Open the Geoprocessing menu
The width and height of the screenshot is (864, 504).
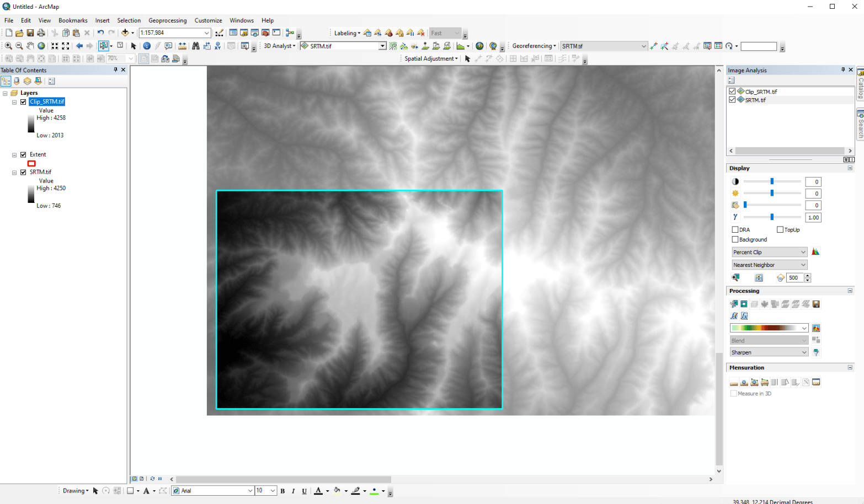pyautogui.click(x=167, y=20)
